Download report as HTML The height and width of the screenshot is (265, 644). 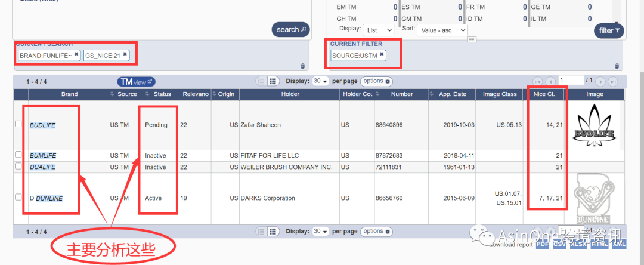(x=600, y=244)
